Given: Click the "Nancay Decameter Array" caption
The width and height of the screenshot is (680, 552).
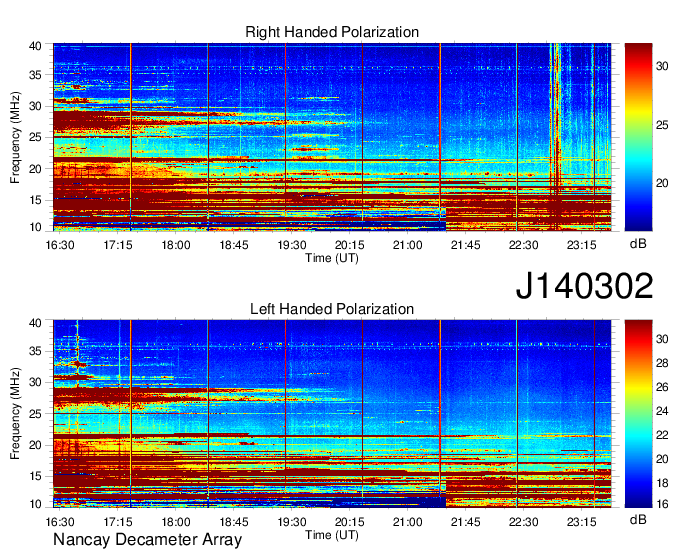Looking at the screenshot, I should (x=147, y=539).
